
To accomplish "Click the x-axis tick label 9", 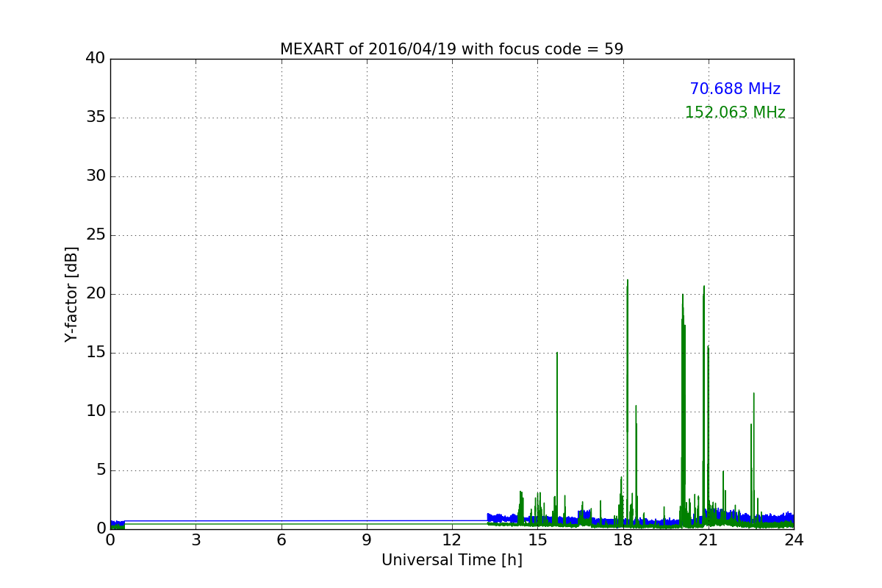I will tap(366, 540).
